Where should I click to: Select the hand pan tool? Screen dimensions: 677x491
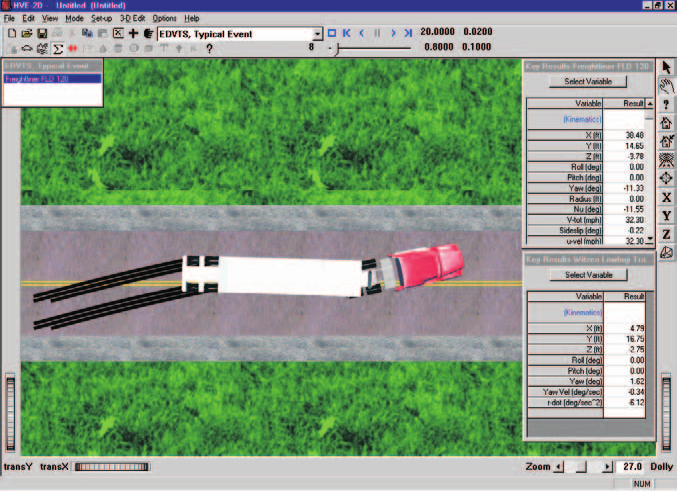[x=667, y=86]
